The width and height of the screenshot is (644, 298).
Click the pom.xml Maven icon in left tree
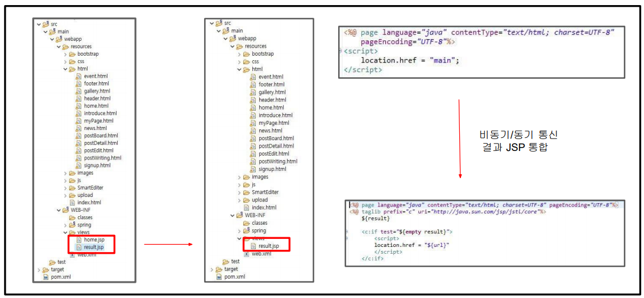pos(45,276)
